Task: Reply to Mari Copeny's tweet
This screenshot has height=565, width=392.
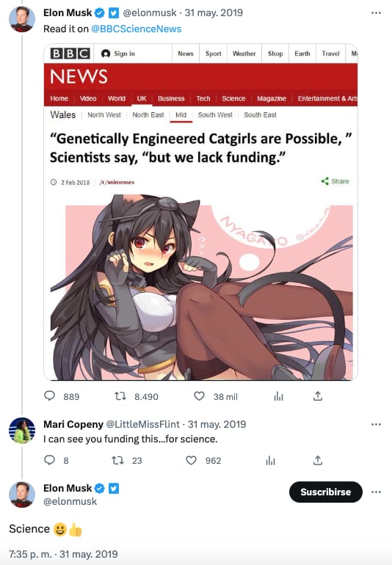Action: coord(49,460)
